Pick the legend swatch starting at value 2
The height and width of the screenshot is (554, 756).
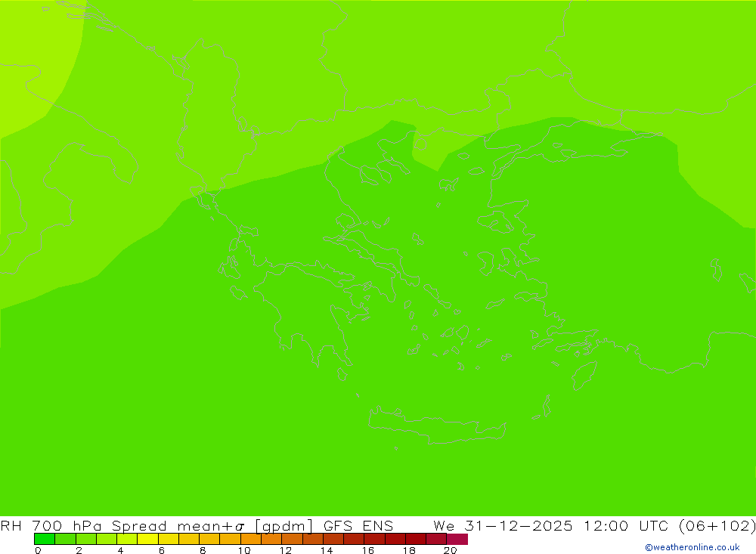(x=86, y=539)
